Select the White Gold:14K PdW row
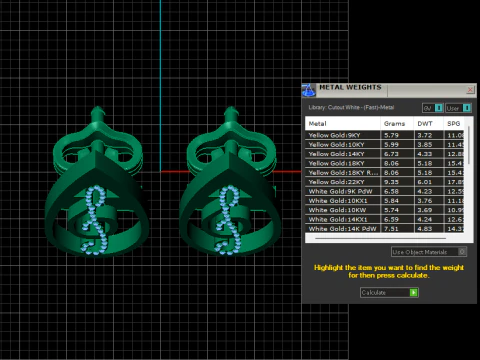480x360 pixels. (x=385, y=229)
